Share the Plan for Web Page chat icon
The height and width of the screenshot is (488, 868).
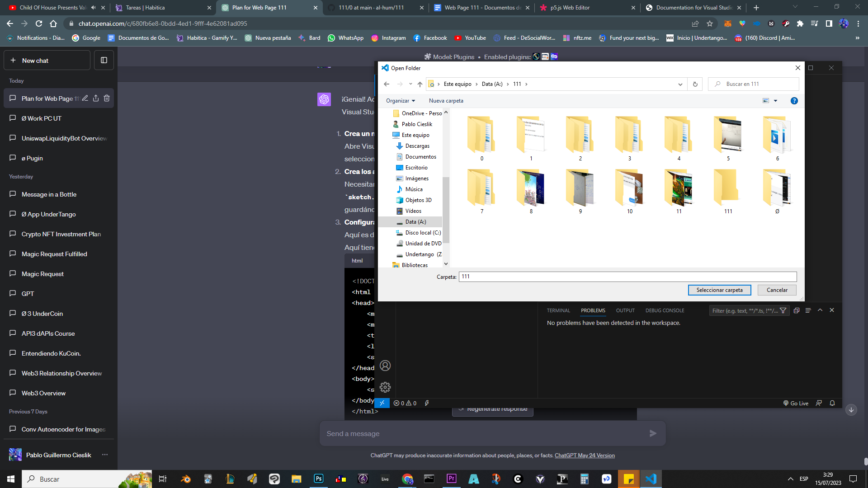point(96,98)
